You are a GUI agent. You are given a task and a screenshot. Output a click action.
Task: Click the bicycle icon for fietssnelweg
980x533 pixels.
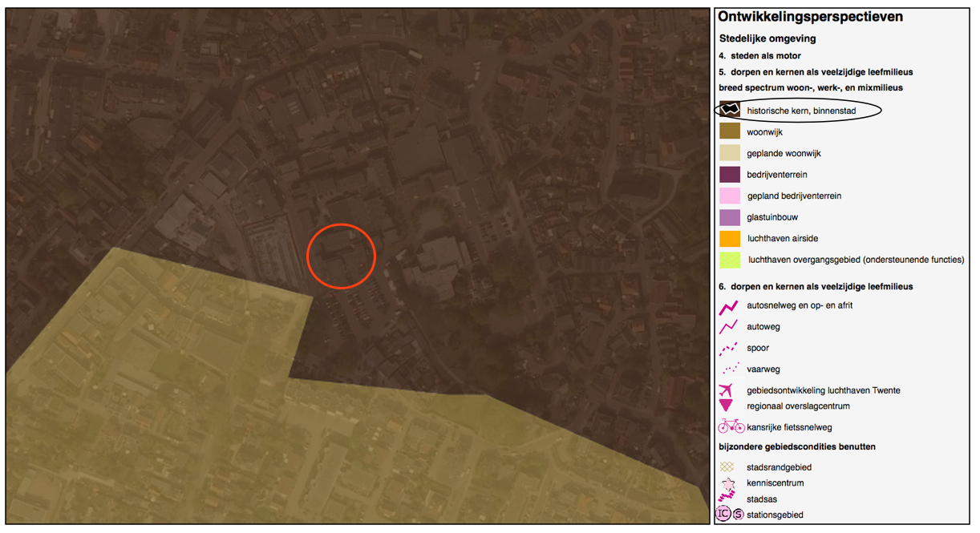[x=731, y=426]
